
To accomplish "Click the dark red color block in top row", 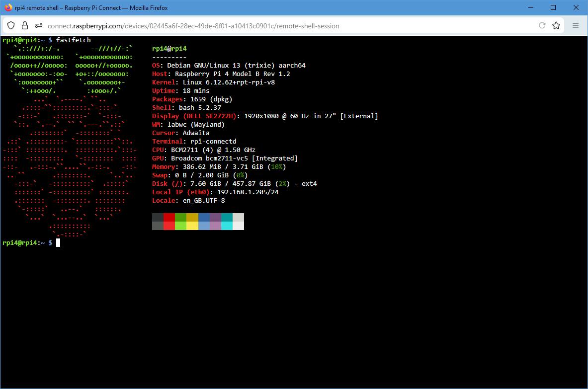I will [169, 217].
